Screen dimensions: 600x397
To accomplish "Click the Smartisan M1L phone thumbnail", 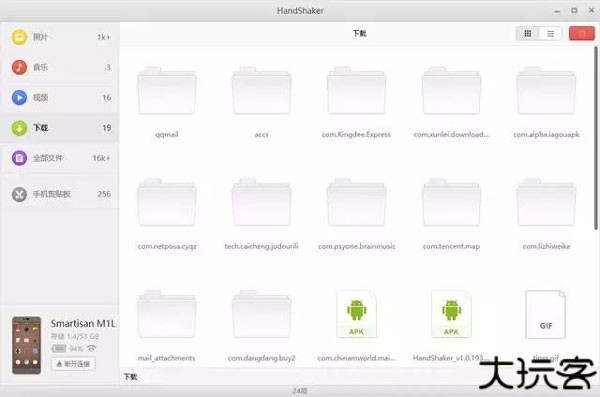I will pos(26,345).
